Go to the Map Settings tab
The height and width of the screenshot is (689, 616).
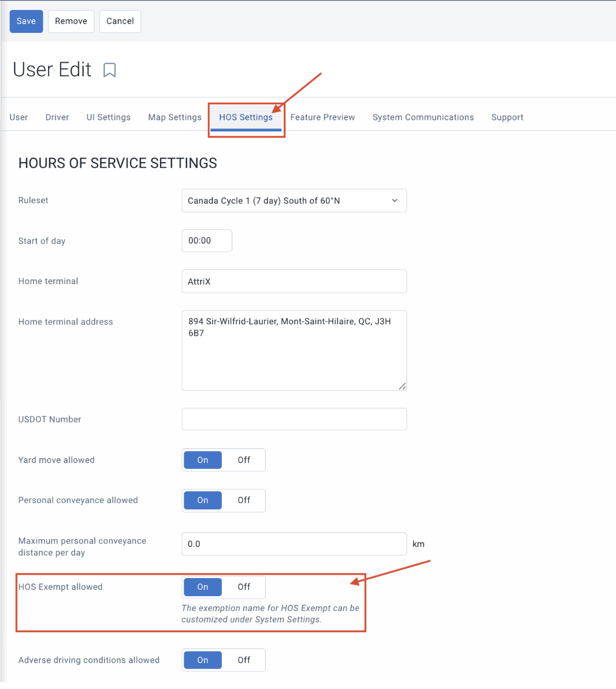pyautogui.click(x=175, y=117)
